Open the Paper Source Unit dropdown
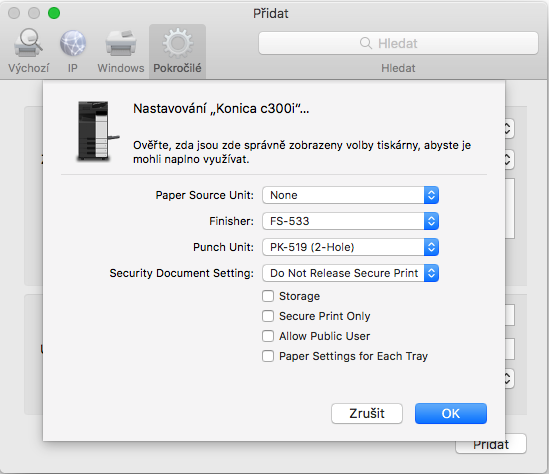549x474 pixels. [x=350, y=195]
